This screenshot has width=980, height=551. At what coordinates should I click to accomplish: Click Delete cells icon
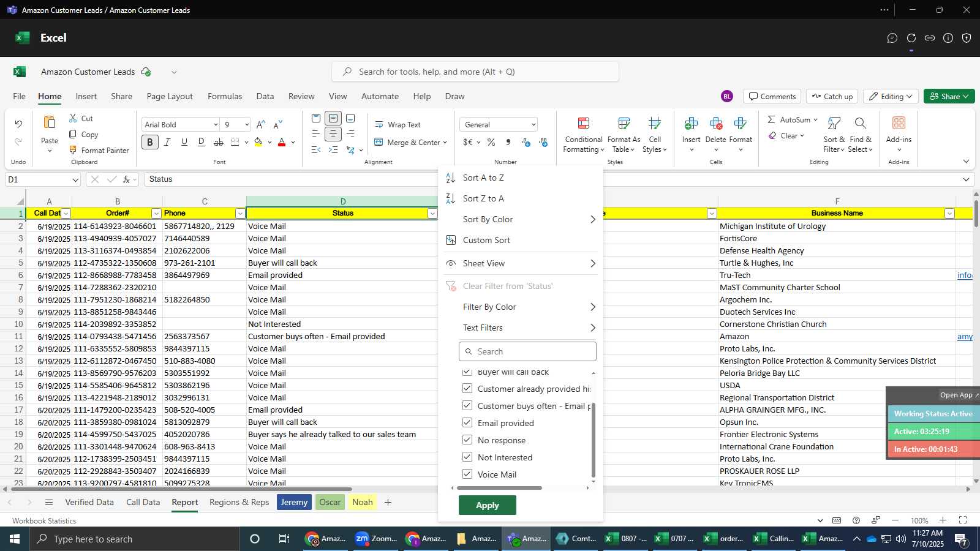coord(715,124)
